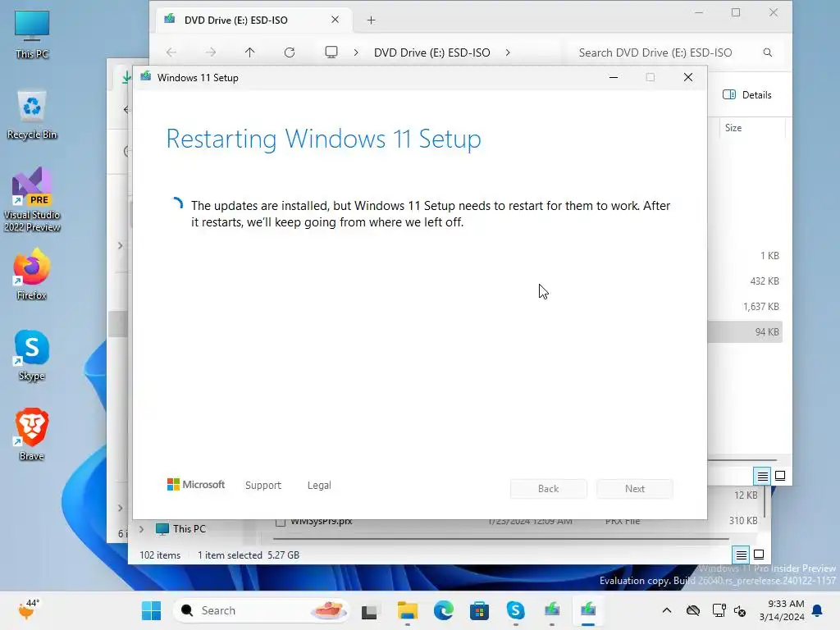Open the Support link in Setup
840x630 pixels.
[x=263, y=486]
